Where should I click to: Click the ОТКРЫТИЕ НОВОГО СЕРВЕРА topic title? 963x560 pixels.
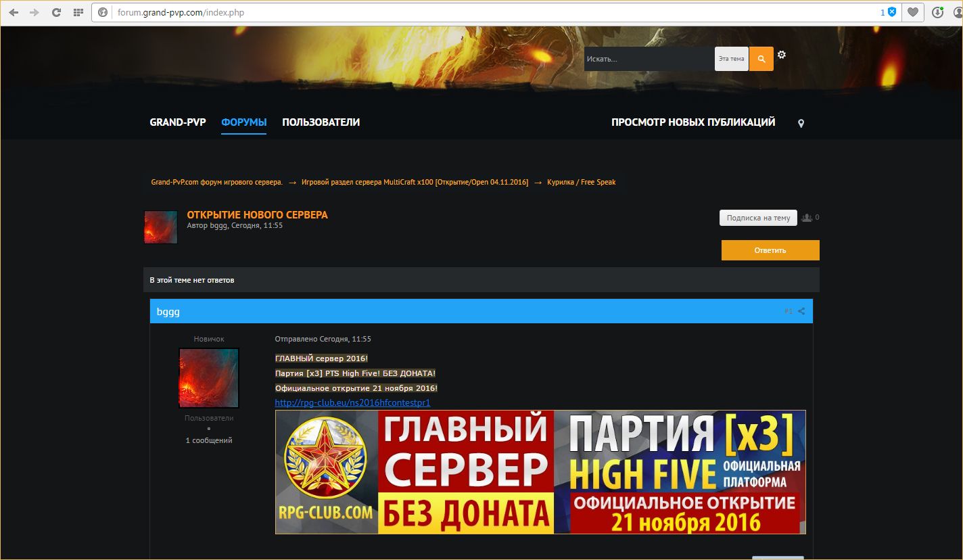(x=258, y=215)
